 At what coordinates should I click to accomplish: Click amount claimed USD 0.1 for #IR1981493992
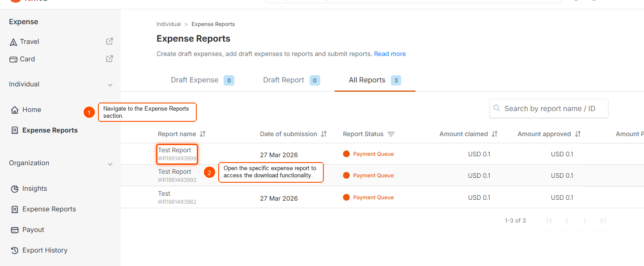[x=479, y=176]
